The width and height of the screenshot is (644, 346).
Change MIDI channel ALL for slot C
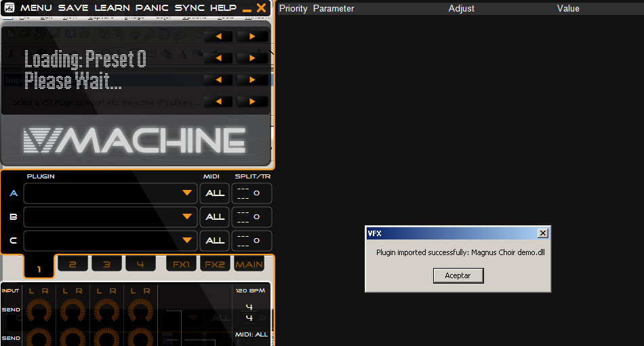click(215, 241)
